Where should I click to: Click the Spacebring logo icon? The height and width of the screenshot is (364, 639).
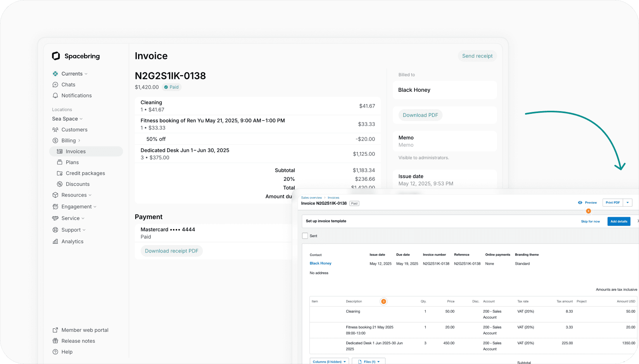[x=55, y=56]
